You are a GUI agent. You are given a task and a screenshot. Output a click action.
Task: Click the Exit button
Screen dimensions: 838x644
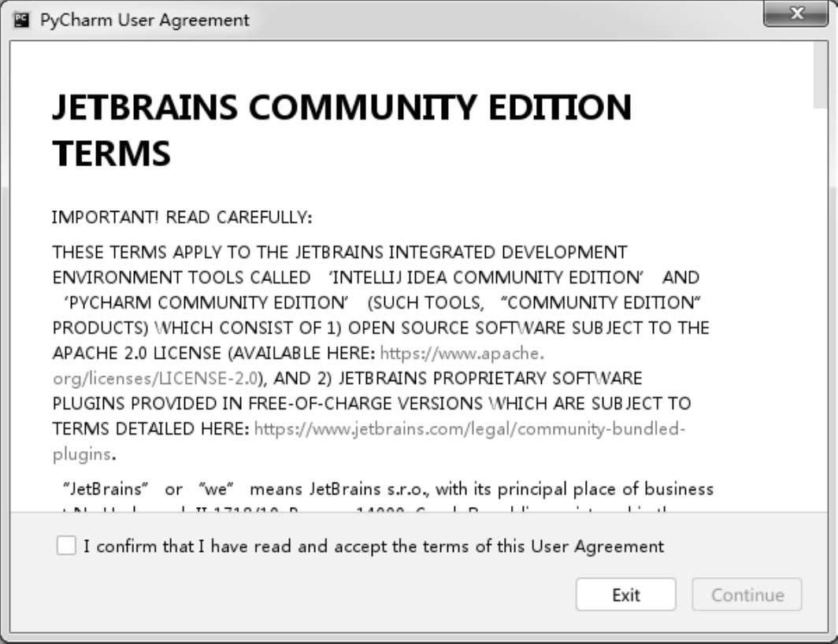coord(626,594)
